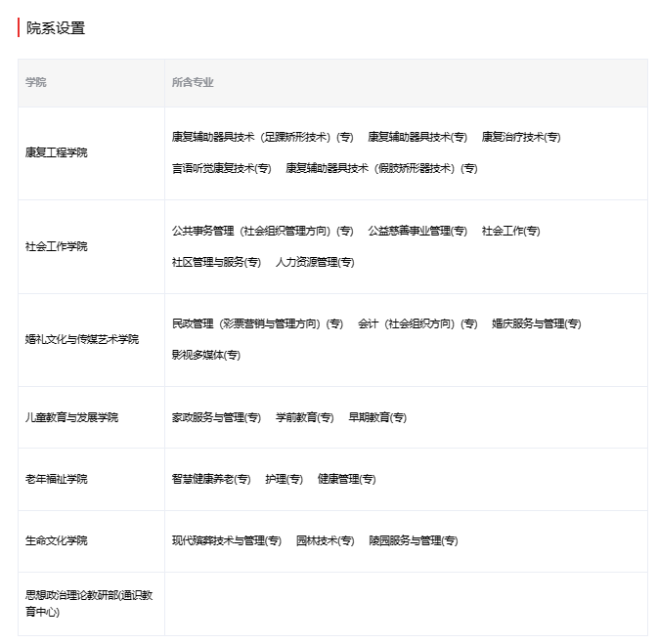Select the 康复工程学院 row name
658x644 pixels.
(x=57, y=152)
